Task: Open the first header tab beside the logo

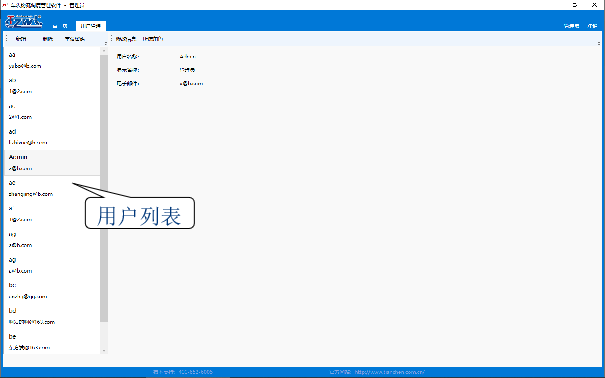Action: click(x=60, y=26)
